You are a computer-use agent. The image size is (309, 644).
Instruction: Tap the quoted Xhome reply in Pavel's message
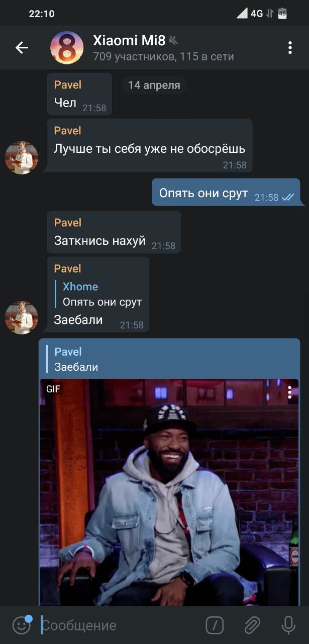[99, 294]
